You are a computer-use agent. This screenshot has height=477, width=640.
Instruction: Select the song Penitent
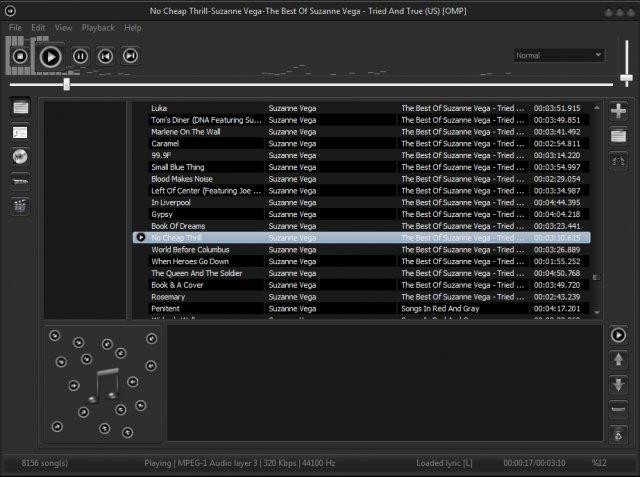coord(361,309)
